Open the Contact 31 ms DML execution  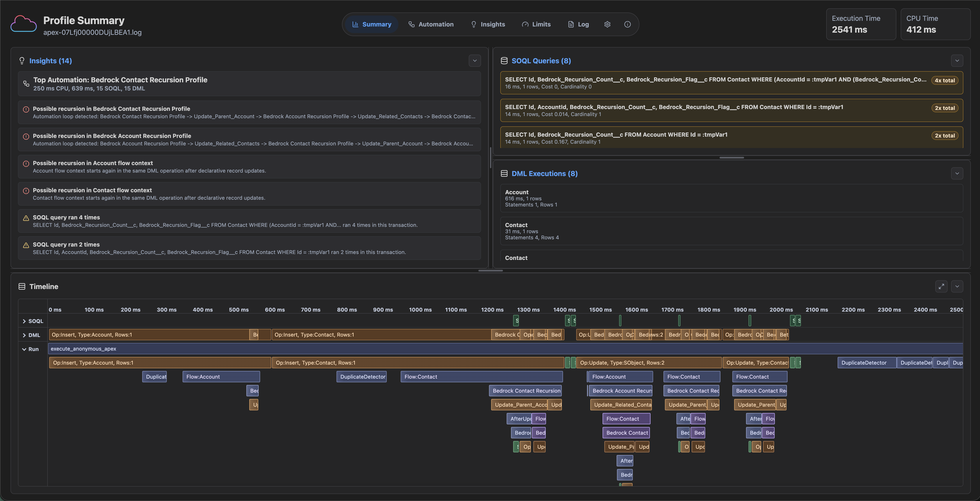[x=732, y=231]
